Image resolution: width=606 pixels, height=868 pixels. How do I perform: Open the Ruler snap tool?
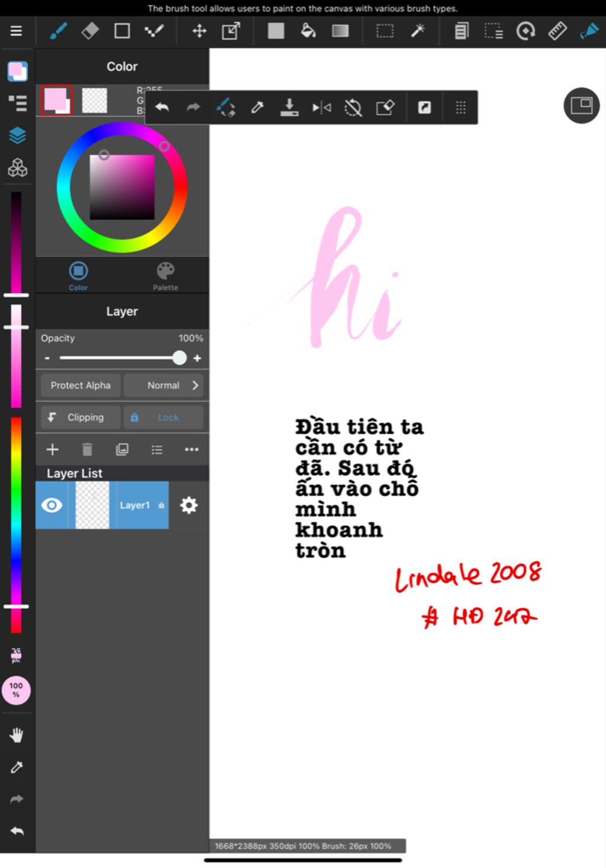[557, 31]
